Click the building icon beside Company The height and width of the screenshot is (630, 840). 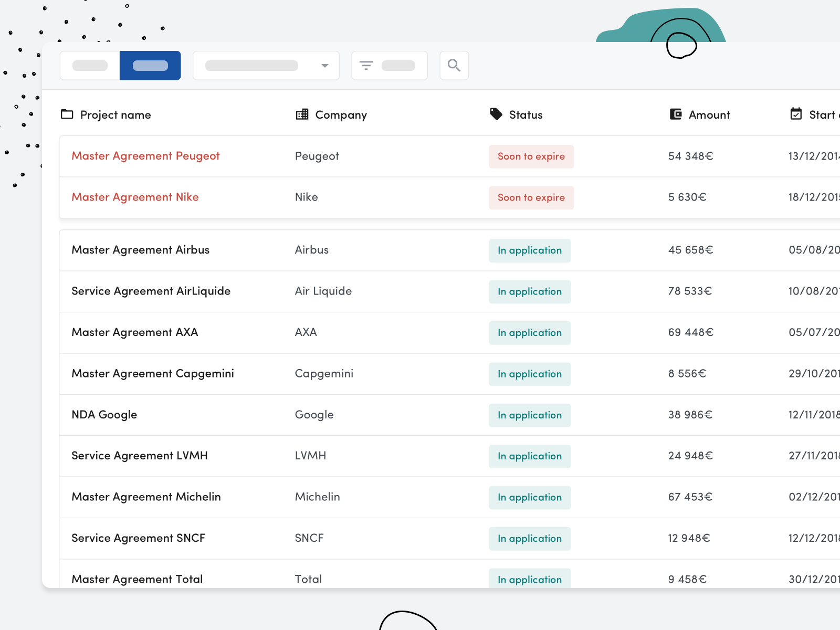click(302, 114)
